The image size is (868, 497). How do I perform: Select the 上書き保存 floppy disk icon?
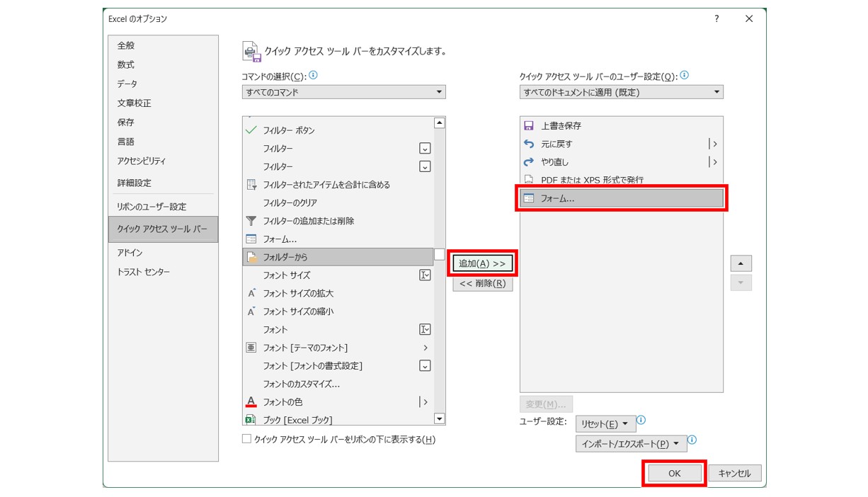pos(528,126)
